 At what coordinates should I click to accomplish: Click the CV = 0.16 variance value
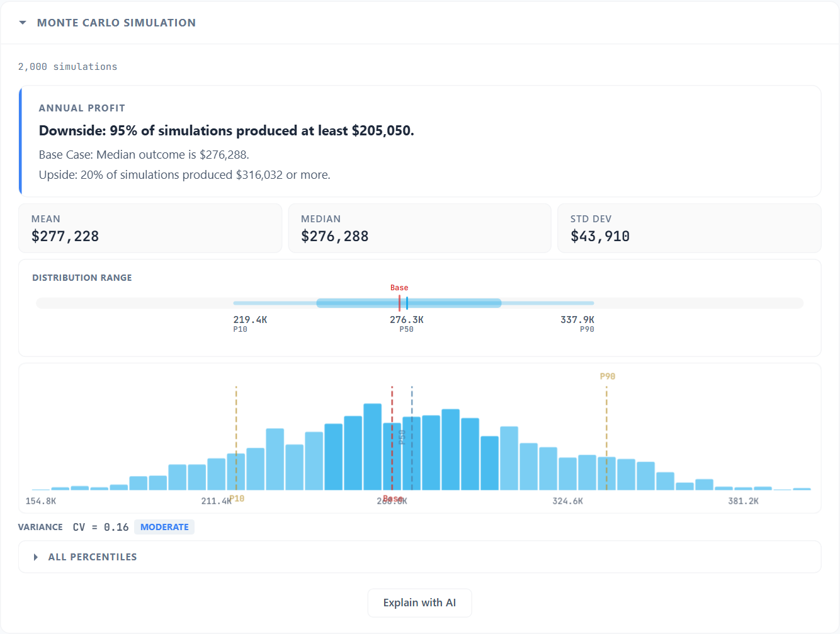coord(101,527)
